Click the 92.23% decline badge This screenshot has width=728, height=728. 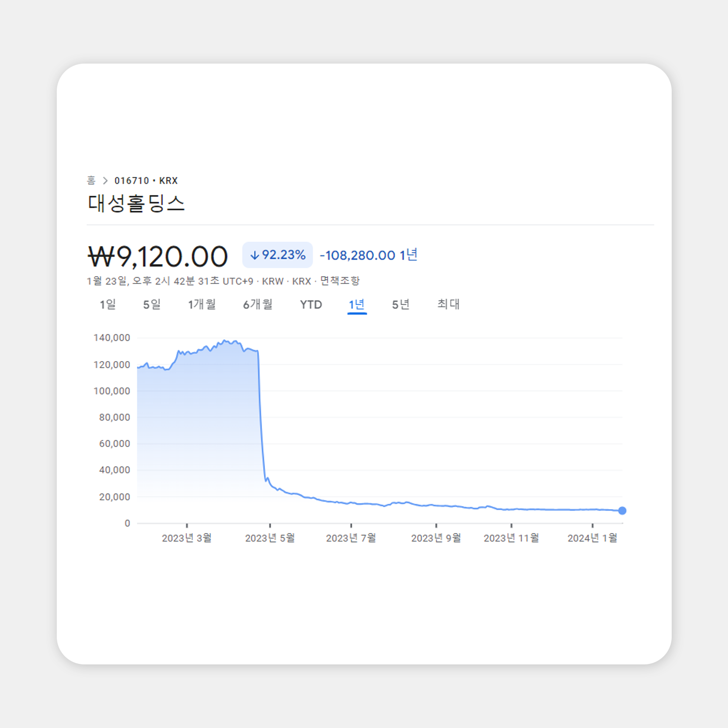pyautogui.click(x=278, y=255)
